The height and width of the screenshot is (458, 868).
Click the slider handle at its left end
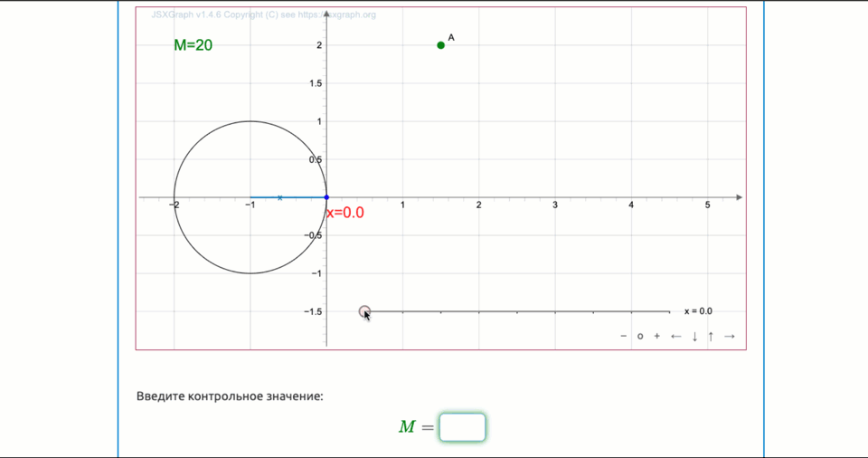coord(364,311)
